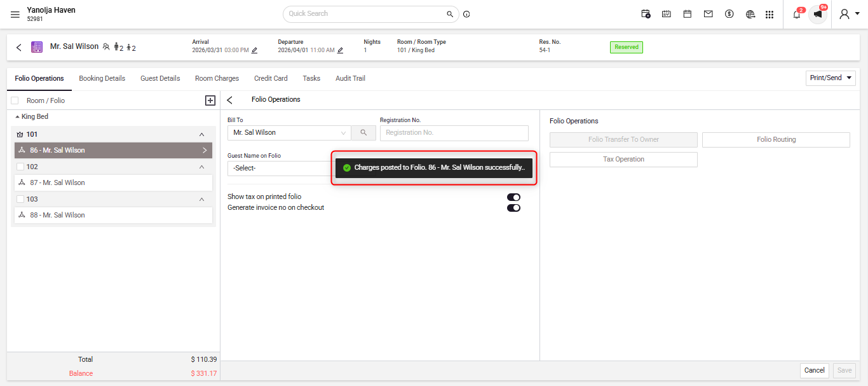Go back using arrow beside guest name
The width and height of the screenshot is (868, 386).
tap(19, 47)
